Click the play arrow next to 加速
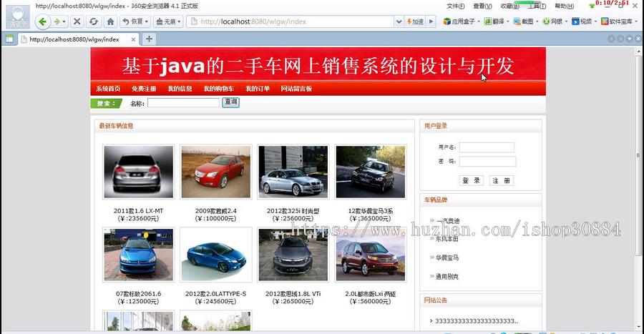Image resolution: width=644 pixels, height=334 pixels. pyautogui.click(x=431, y=21)
